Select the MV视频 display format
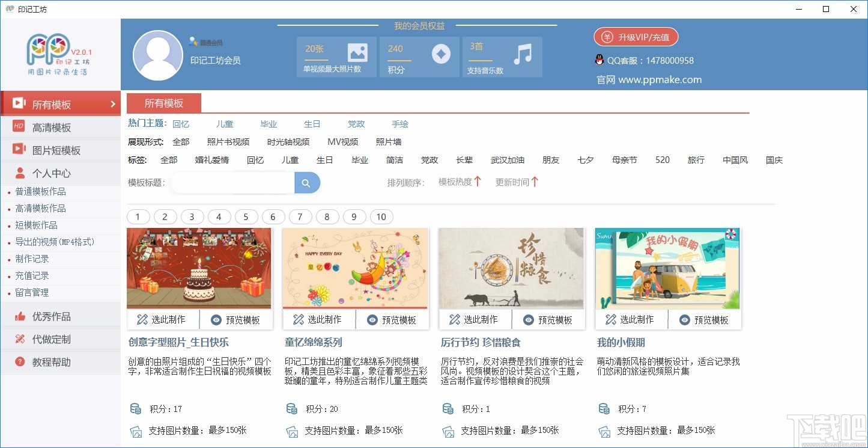The width and height of the screenshot is (868, 448). pos(342,141)
